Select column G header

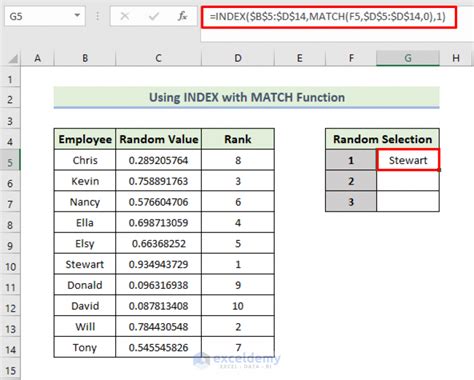408,58
